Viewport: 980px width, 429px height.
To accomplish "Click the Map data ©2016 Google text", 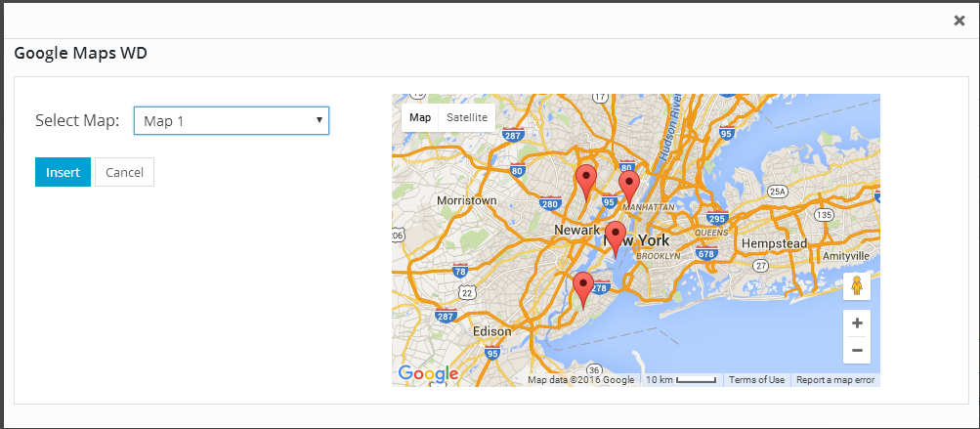I will click(580, 379).
